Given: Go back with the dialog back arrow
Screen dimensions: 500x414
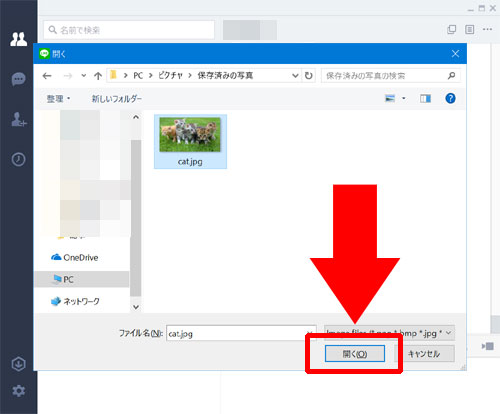Looking at the screenshot, I should tap(47, 76).
